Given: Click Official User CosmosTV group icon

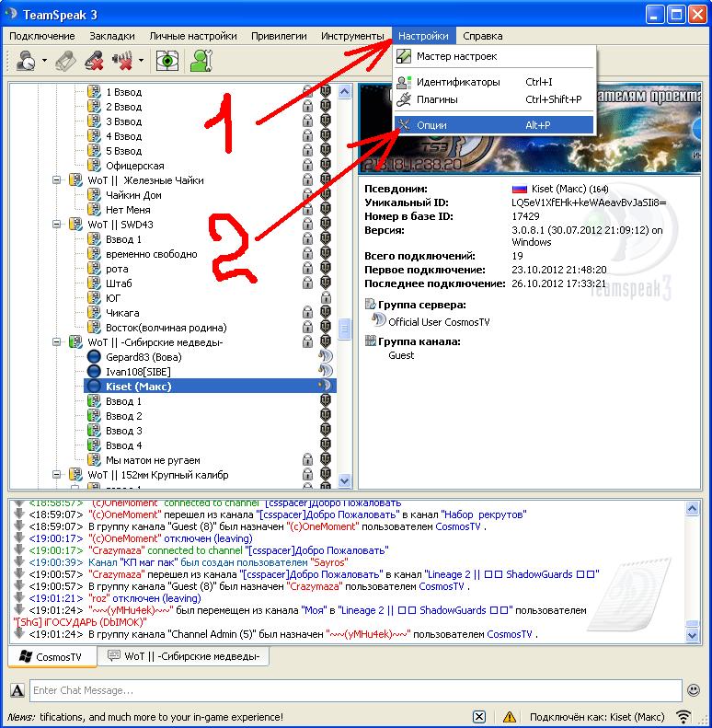Looking at the screenshot, I should (x=378, y=320).
